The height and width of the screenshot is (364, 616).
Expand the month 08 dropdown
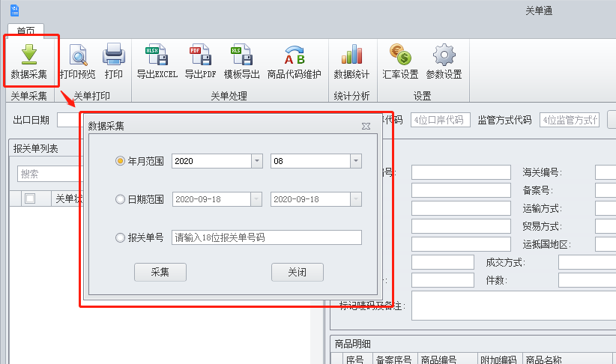pyautogui.click(x=356, y=161)
